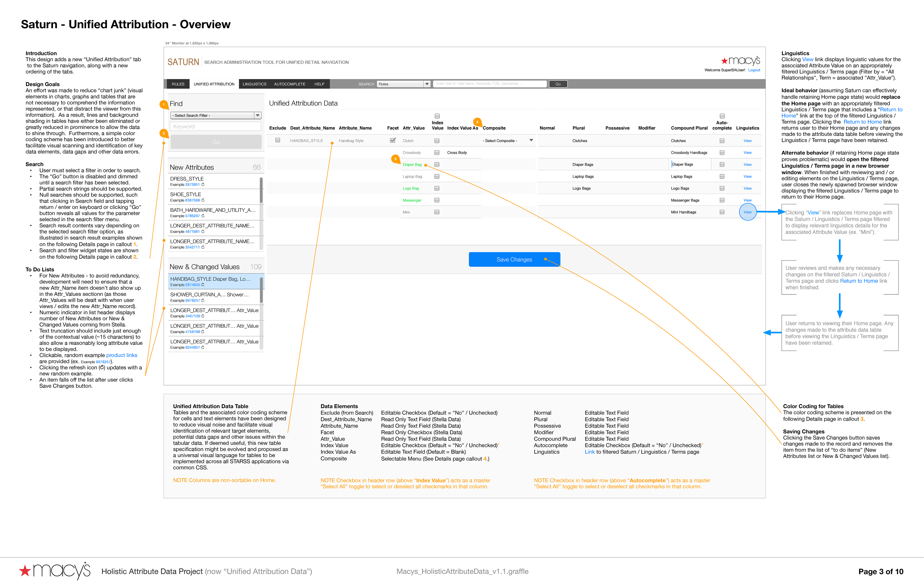The width and height of the screenshot is (924, 584).
Task: Refresh example for SHOE_STYLE attribute
Action: [203, 200]
